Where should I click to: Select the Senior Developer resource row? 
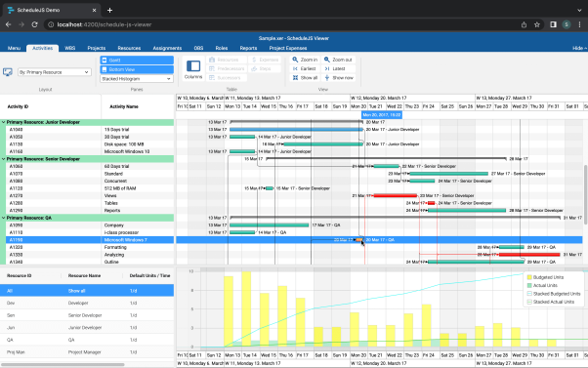coord(87,315)
